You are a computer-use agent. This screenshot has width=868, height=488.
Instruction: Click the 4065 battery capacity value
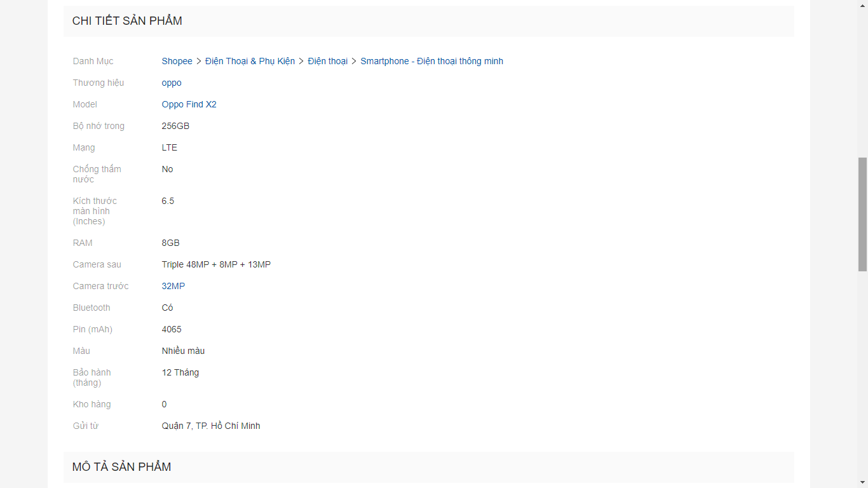pos(172,329)
